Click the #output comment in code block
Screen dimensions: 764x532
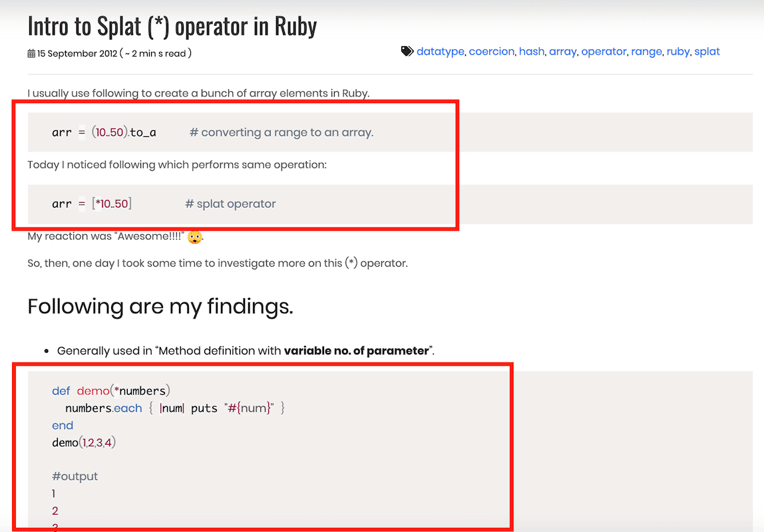(75, 477)
